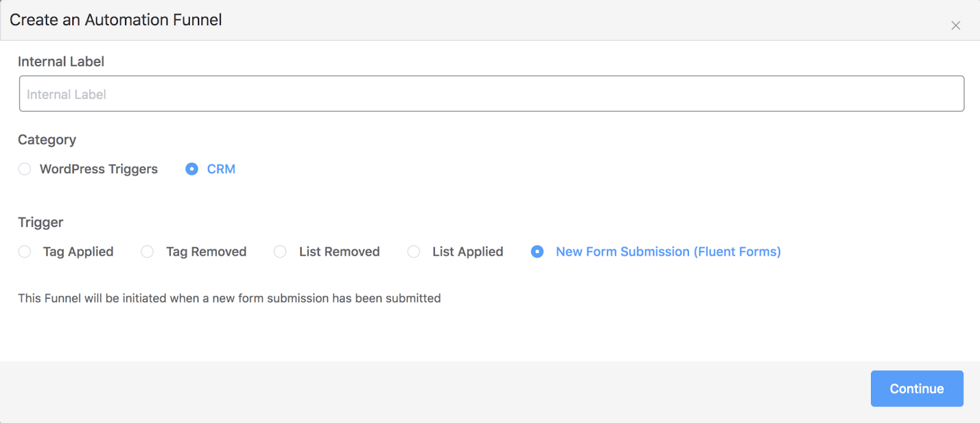Click the Internal Label text input
This screenshot has height=423, width=980.
click(491, 94)
